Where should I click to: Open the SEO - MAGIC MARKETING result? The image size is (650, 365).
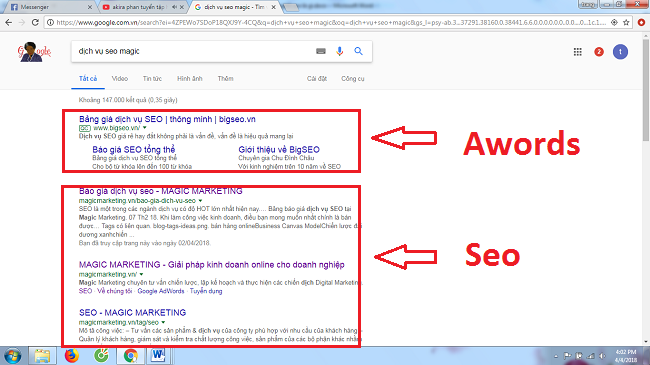pos(132,312)
